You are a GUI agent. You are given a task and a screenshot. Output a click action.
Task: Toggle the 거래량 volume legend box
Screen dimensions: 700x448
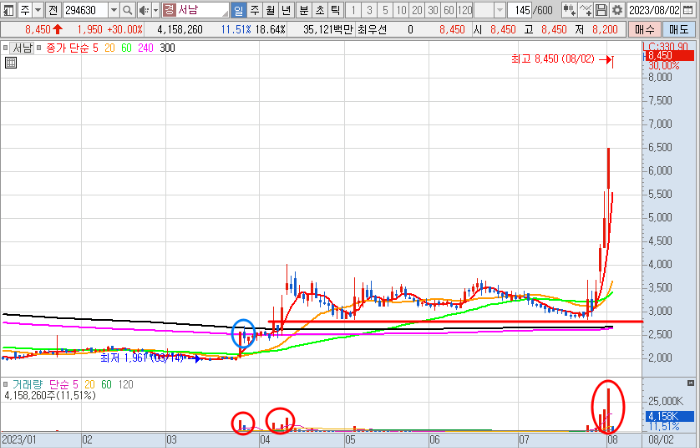pyautogui.click(x=5, y=384)
